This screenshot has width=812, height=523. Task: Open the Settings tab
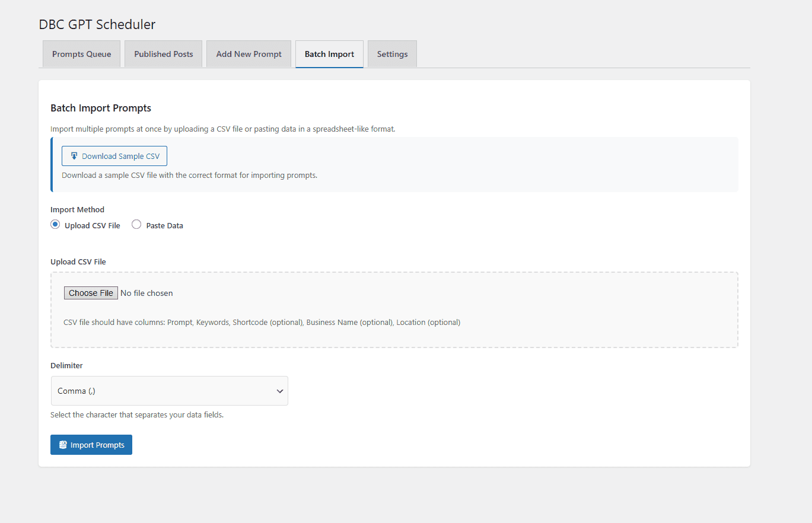[x=392, y=54]
